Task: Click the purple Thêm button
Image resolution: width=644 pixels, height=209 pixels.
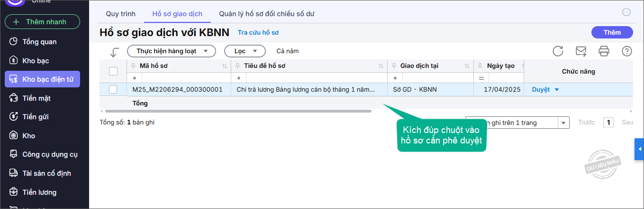Action: [x=612, y=32]
